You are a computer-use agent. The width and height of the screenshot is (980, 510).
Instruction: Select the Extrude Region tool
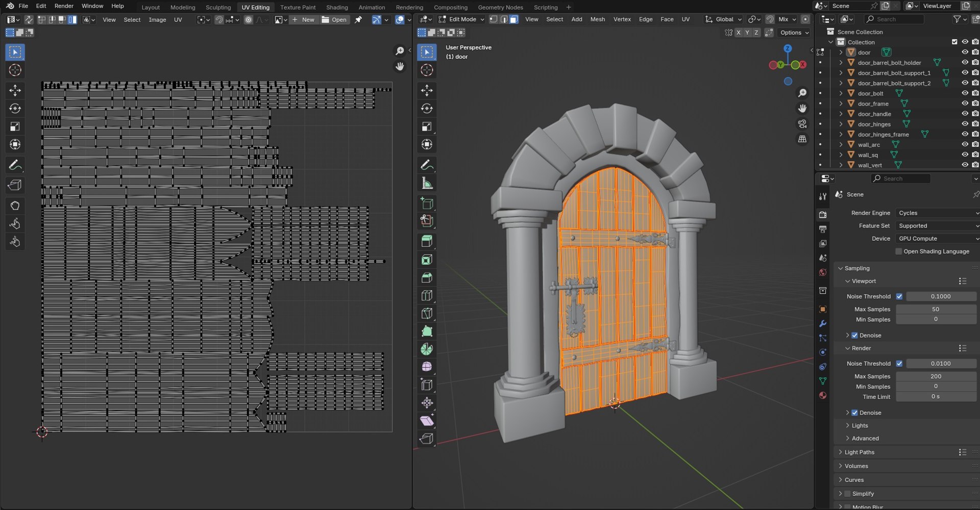(x=427, y=241)
